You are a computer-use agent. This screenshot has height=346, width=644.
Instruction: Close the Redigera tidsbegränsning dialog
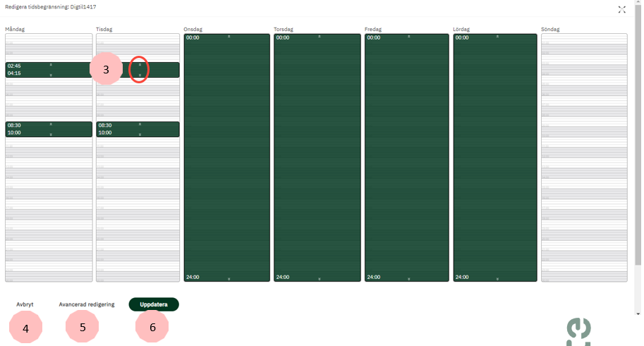click(622, 9)
